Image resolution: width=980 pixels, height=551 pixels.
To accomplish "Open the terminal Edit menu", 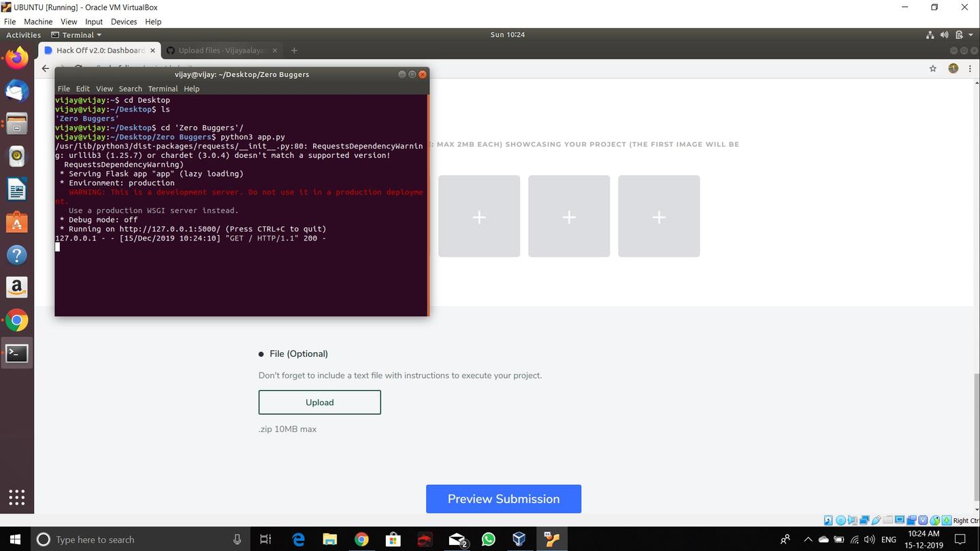I will tap(82, 89).
